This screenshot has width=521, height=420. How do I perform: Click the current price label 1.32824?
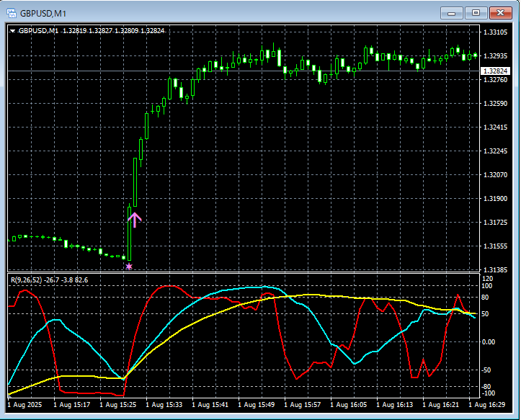pyautogui.click(x=497, y=71)
